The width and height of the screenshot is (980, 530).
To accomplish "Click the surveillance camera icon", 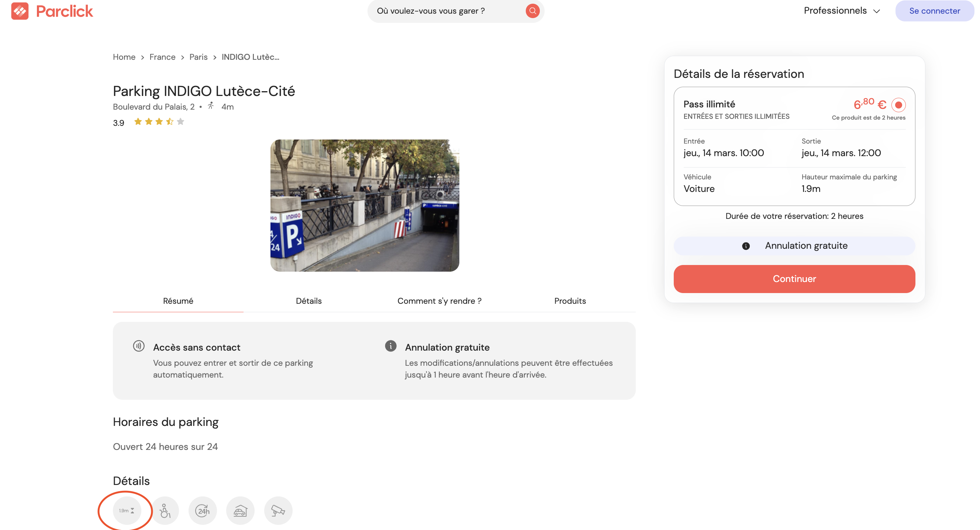I will pyautogui.click(x=278, y=510).
